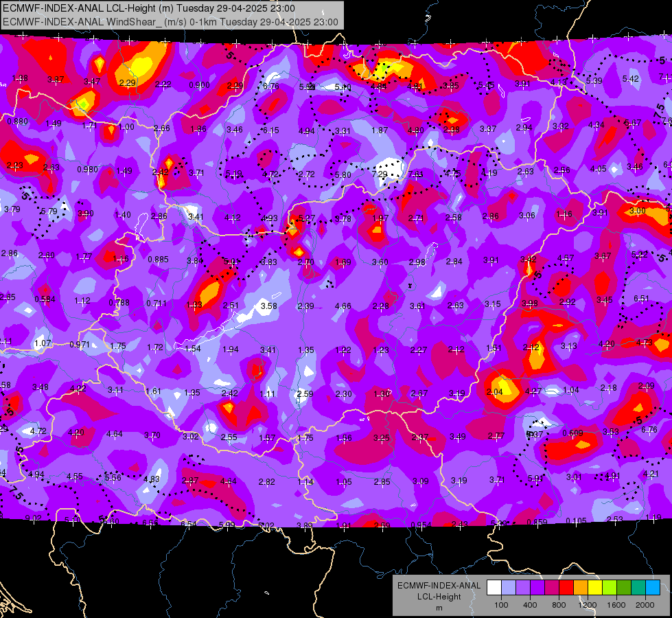
Task: Click the wind shear value 3.58
Action: (268, 306)
